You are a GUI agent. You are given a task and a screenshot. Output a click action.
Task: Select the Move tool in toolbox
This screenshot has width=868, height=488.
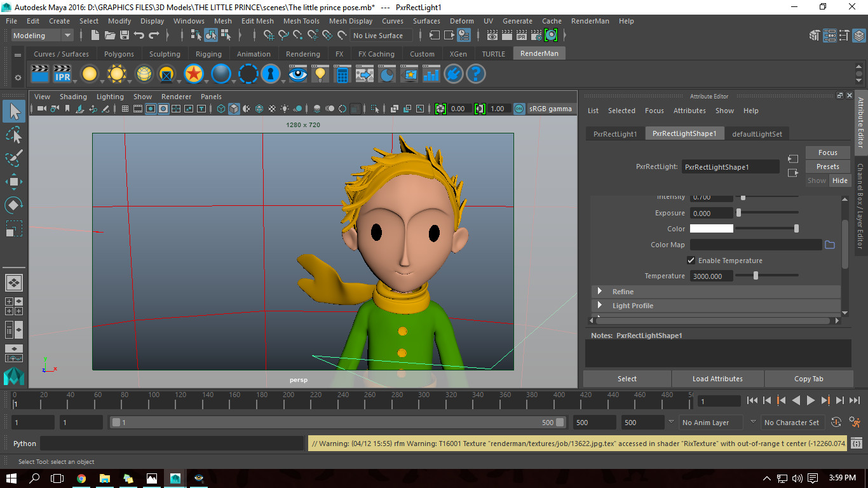coord(14,182)
